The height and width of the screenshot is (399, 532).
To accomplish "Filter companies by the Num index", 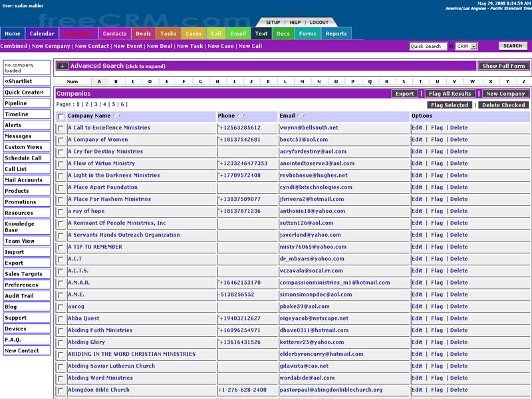I will coord(72,81).
